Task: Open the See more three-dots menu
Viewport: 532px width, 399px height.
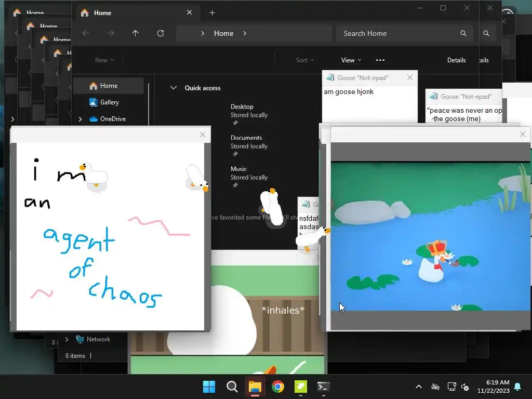Action: [380, 60]
